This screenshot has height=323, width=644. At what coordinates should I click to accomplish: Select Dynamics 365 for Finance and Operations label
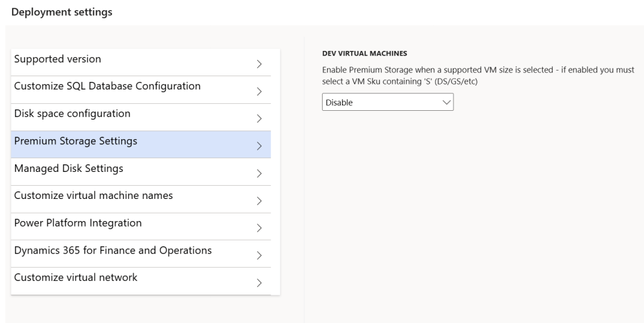click(x=113, y=251)
